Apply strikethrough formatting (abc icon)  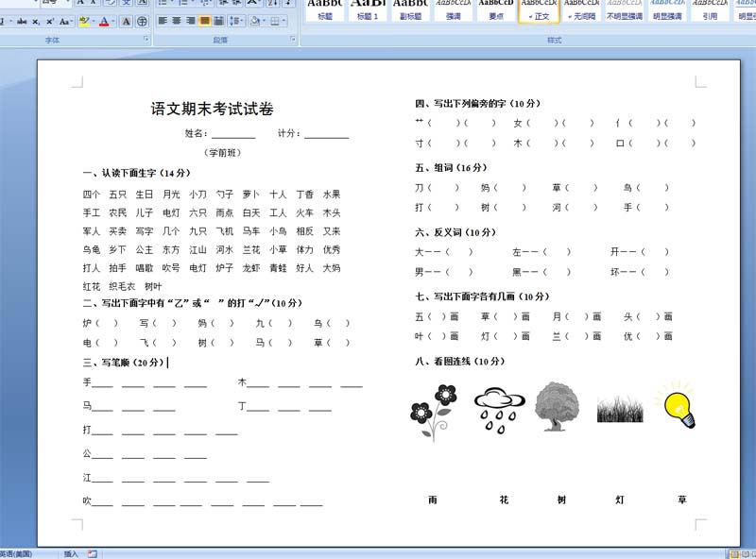[22, 21]
